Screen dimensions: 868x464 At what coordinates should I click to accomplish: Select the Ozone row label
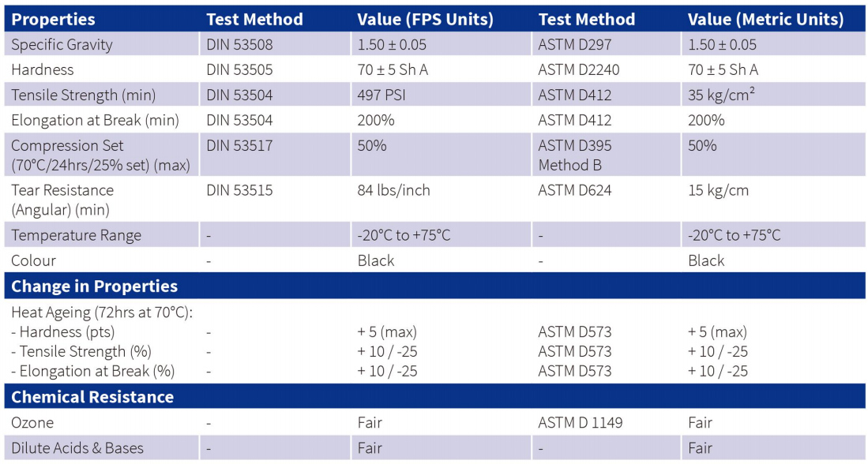[x=32, y=423]
